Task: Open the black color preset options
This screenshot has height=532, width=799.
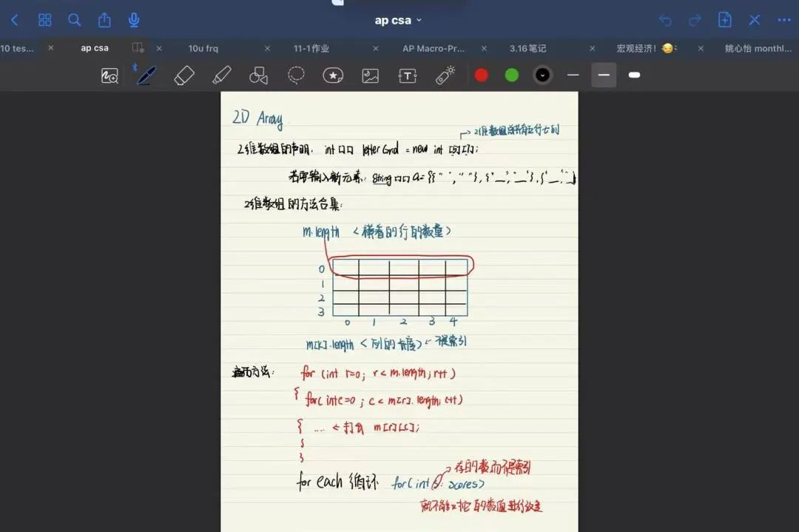Action: pos(543,75)
